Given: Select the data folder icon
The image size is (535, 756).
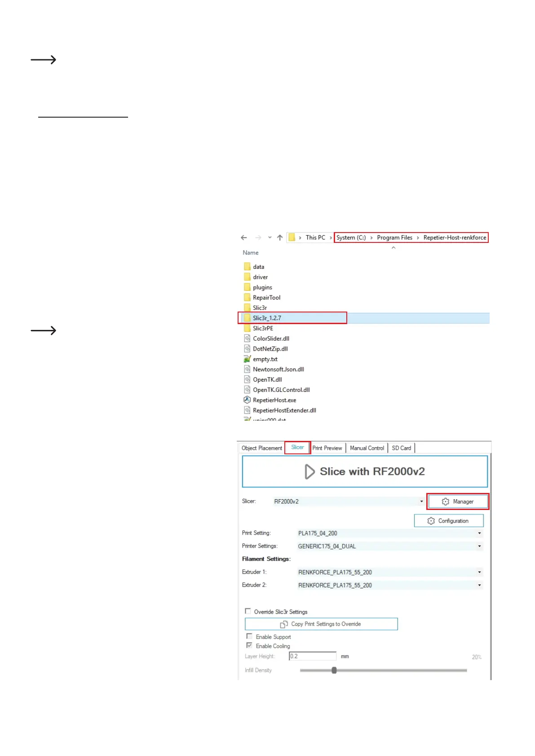Looking at the screenshot, I should click(x=247, y=267).
